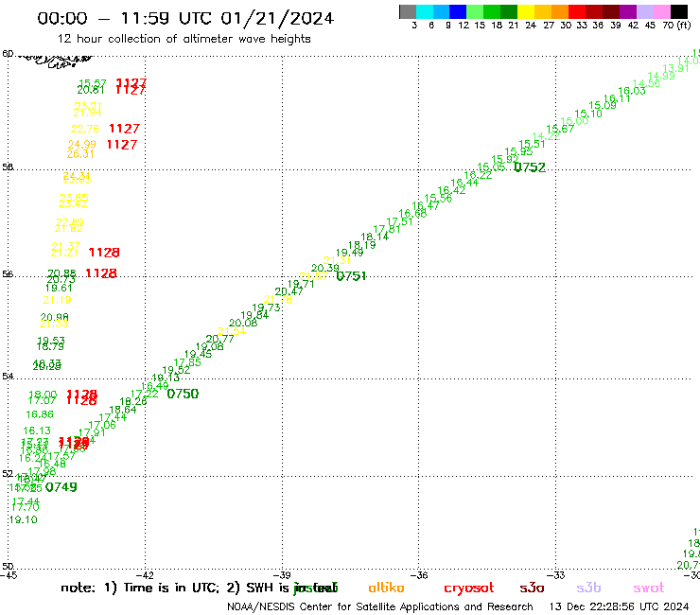Click the red 1127 label beside 22.76
Viewport: 700px width, 615px height.
pos(125,129)
